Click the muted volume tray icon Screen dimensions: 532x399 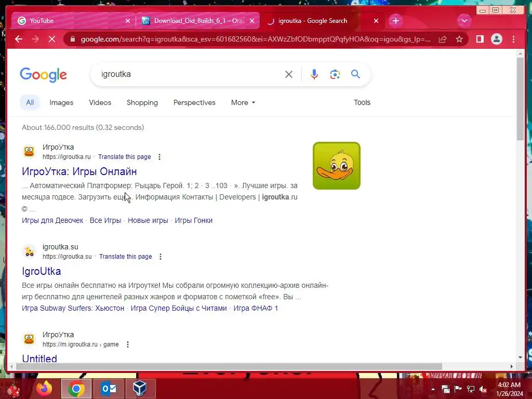483,389
